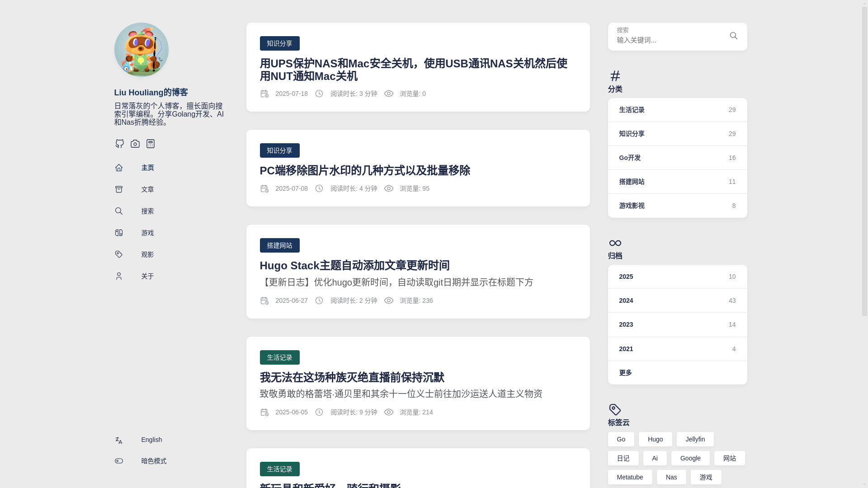
Task: Click the game controller icon
Action: [x=118, y=233]
